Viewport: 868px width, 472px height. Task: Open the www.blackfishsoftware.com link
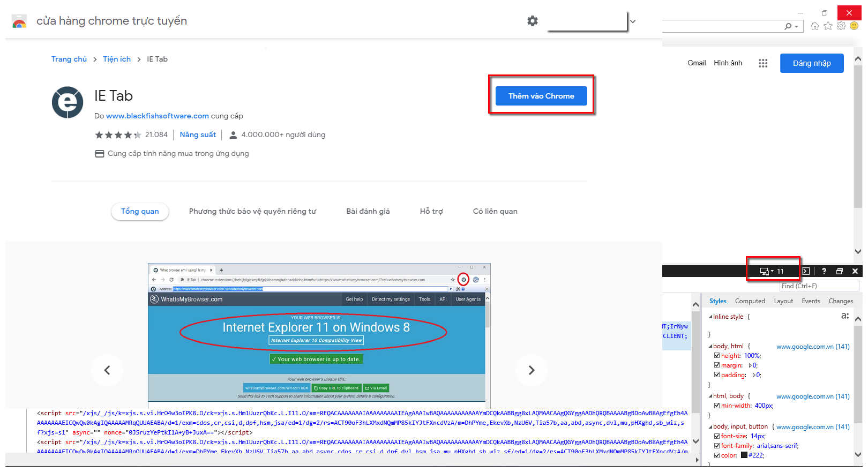[158, 116]
